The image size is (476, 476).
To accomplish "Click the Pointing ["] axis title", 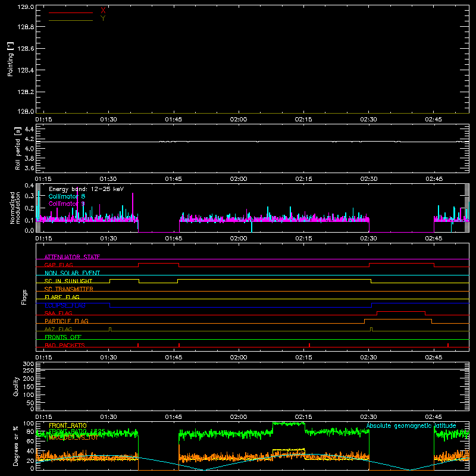I will click(x=11, y=59).
